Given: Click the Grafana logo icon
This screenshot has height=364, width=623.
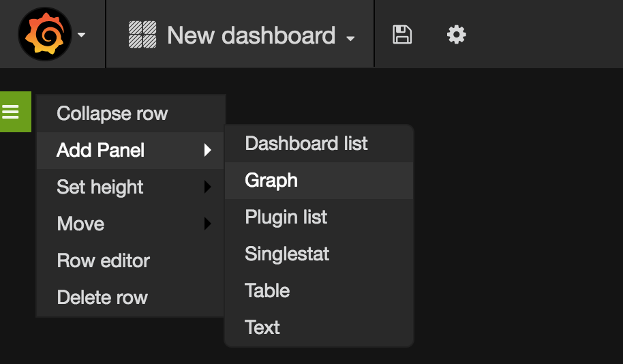Looking at the screenshot, I should tap(45, 34).
